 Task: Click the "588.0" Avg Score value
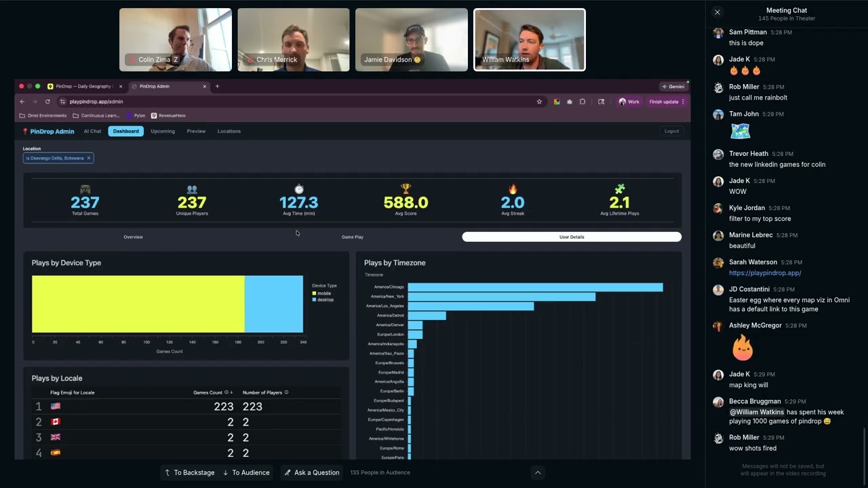(x=406, y=203)
